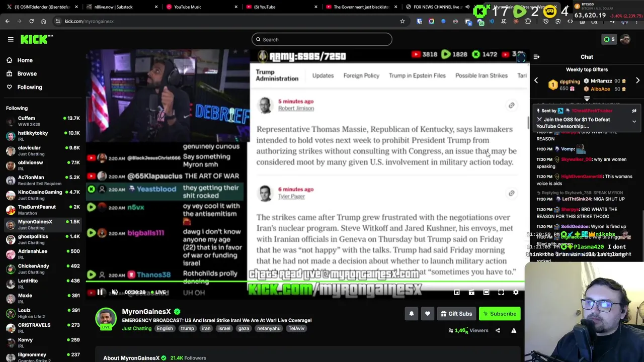Click the English tag
The image size is (644, 362).
[x=165, y=328]
